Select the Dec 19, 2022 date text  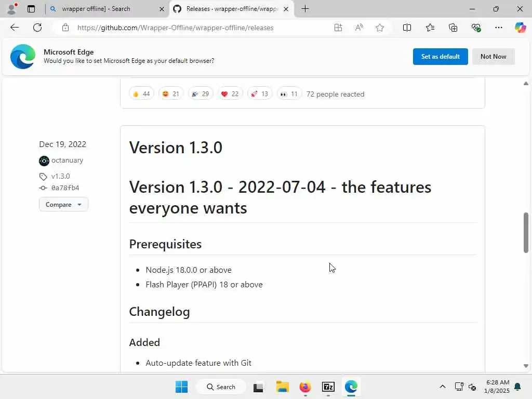coord(62,144)
